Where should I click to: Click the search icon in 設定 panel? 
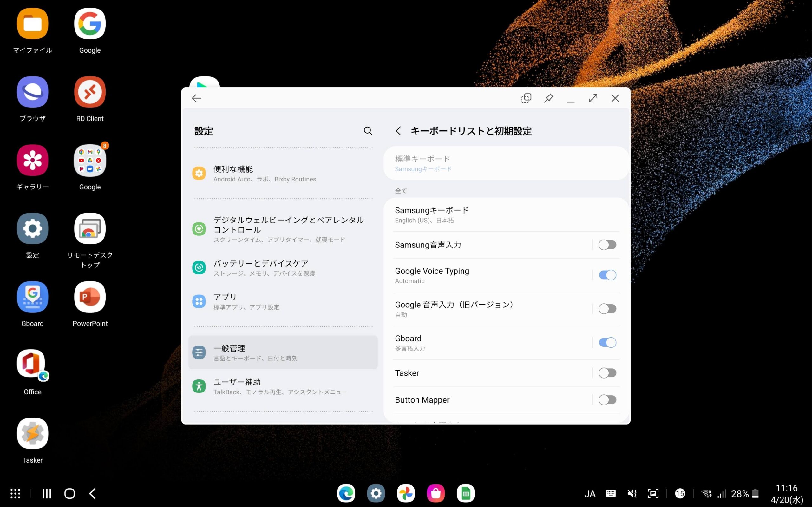368,131
